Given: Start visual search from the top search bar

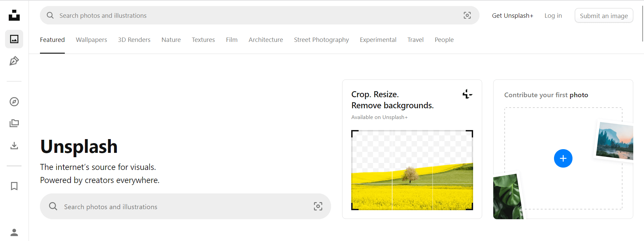Looking at the screenshot, I should (x=467, y=15).
